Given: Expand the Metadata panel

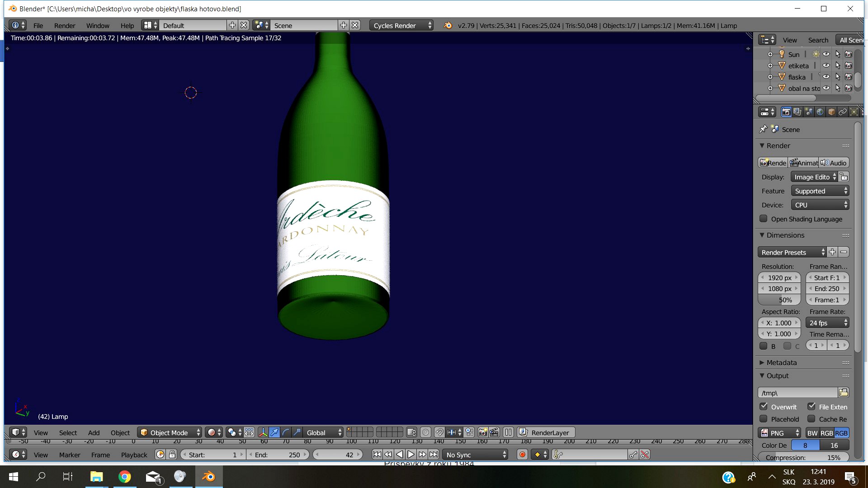Looking at the screenshot, I should [x=762, y=362].
